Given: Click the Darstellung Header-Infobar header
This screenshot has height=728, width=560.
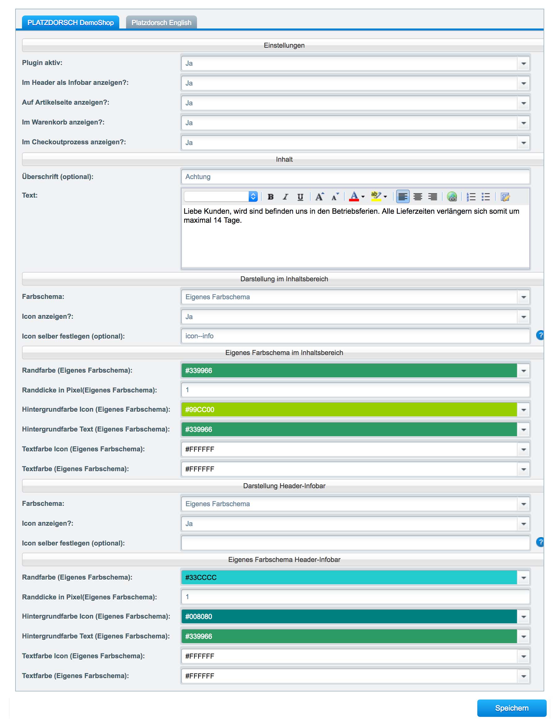Looking at the screenshot, I should coord(283,486).
